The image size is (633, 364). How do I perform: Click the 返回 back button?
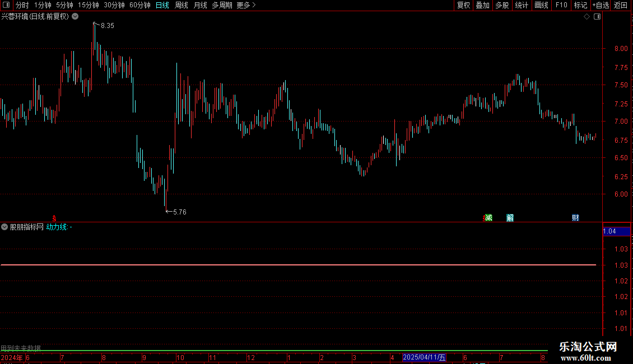coord(621,5)
